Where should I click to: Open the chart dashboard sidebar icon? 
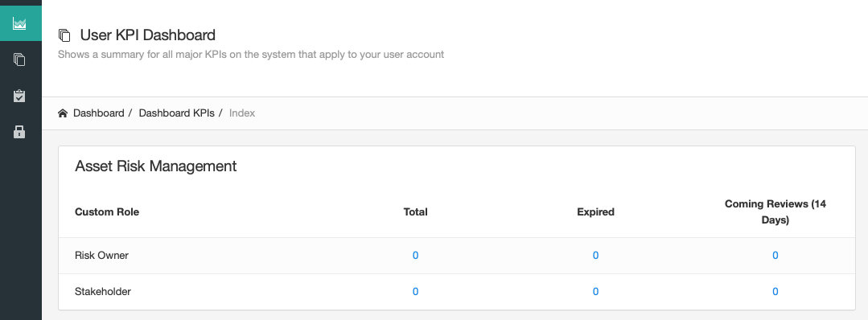[x=19, y=23]
